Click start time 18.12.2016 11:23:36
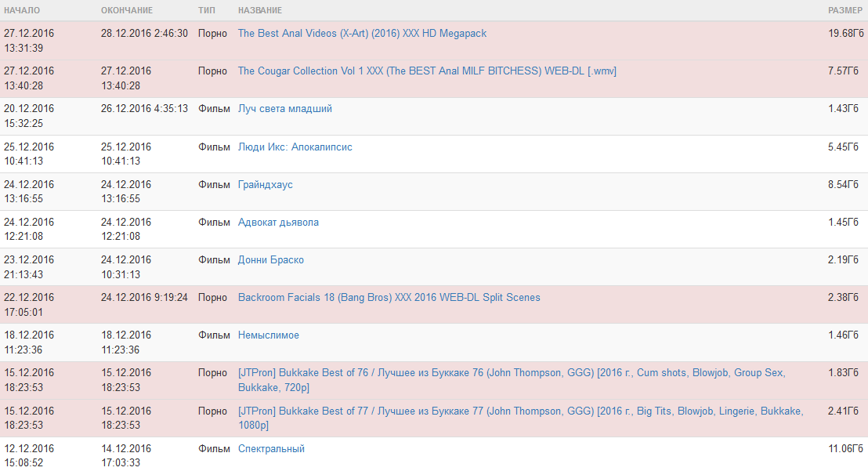 (x=29, y=342)
